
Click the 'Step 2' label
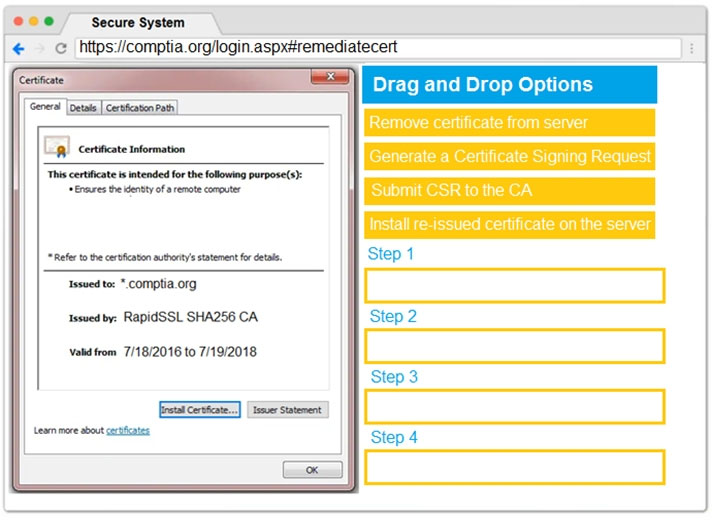coord(393,317)
